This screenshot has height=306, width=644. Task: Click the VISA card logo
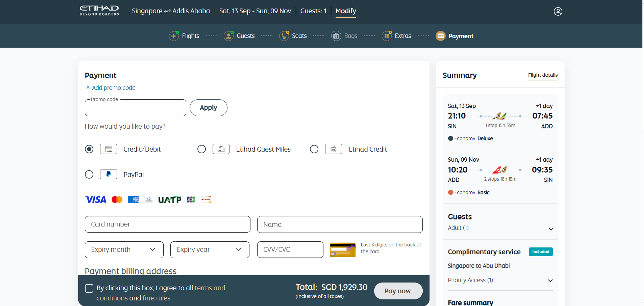(x=96, y=199)
